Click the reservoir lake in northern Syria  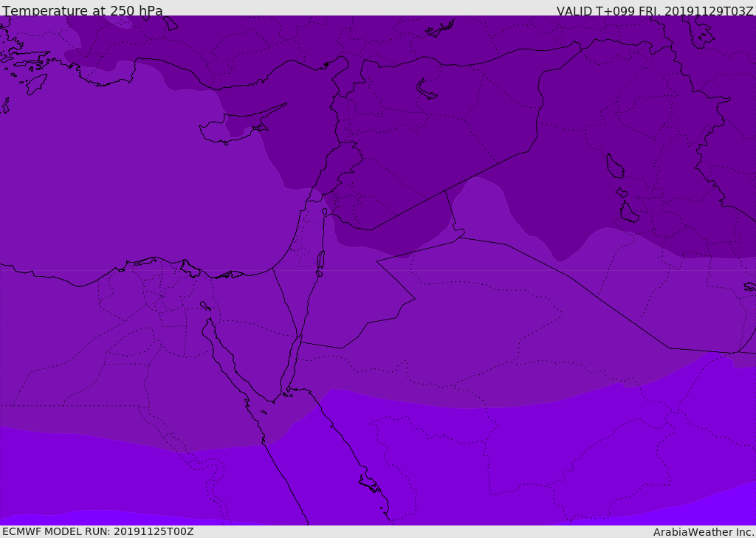click(427, 89)
